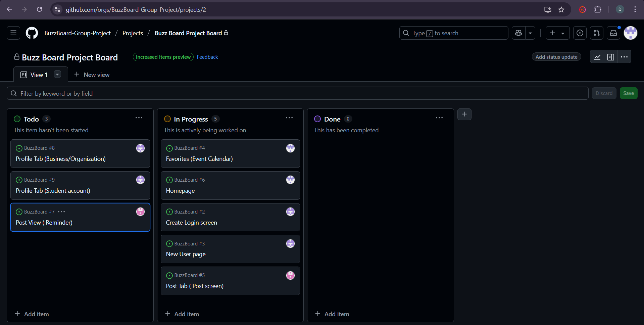Open Post View ( Reminder) card title

44,223
